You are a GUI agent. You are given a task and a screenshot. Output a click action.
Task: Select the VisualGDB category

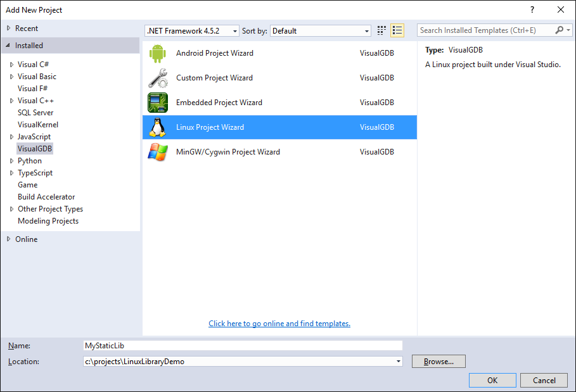(x=35, y=149)
